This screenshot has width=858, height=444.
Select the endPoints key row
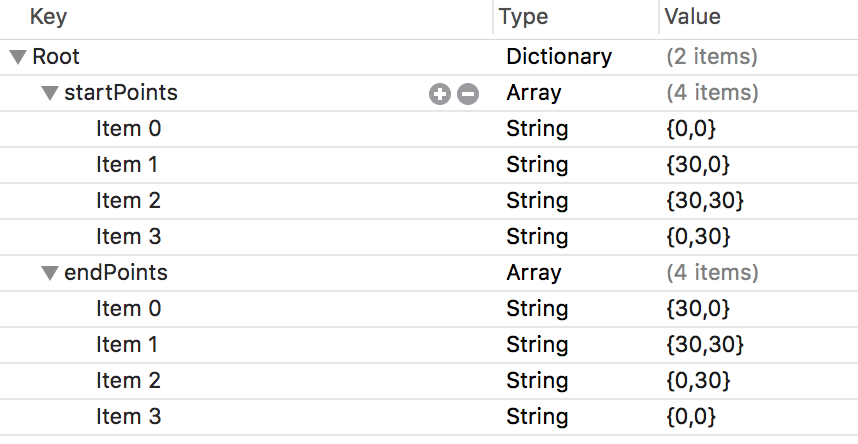[x=115, y=272]
